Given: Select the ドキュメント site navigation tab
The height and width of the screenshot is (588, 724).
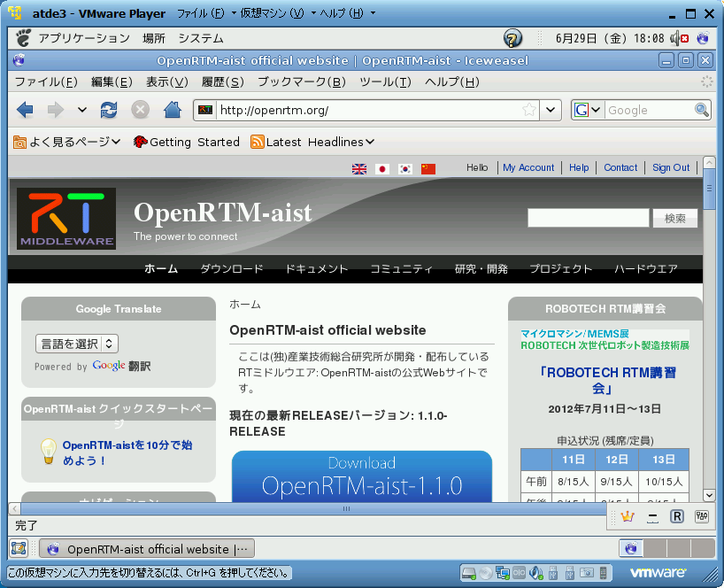Looking at the screenshot, I should tap(316, 269).
